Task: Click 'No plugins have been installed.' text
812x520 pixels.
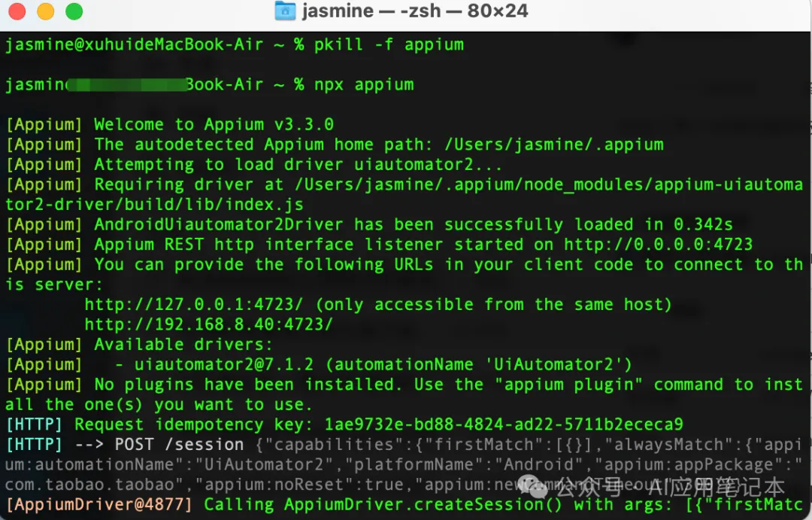Action: click(247, 385)
